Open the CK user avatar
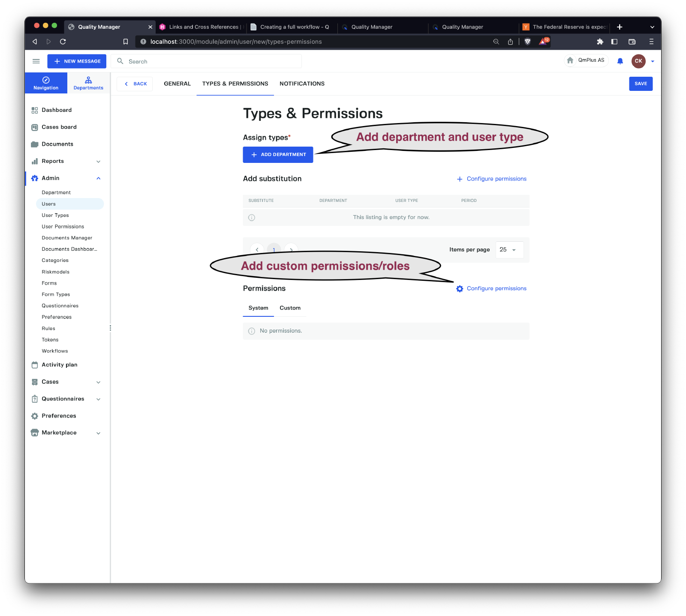Image resolution: width=686 pixels, height=616 pixels. pyautogui.click(x=638, y=61)
